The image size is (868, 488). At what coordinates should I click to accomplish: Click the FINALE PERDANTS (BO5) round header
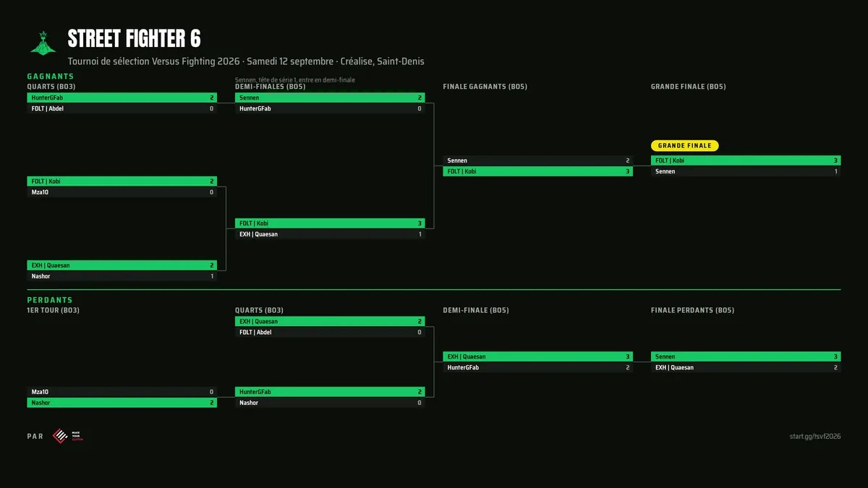tap(692, 310)
